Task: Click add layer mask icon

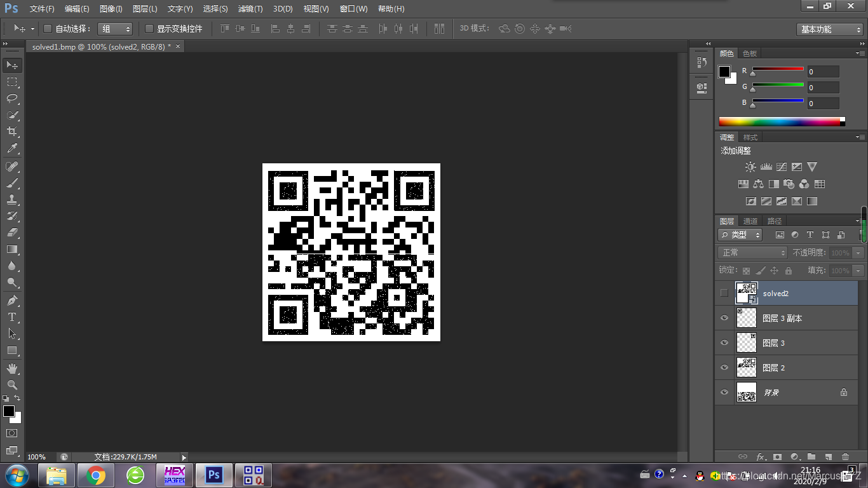Action: pyautogui.click(x=777, y=456)
